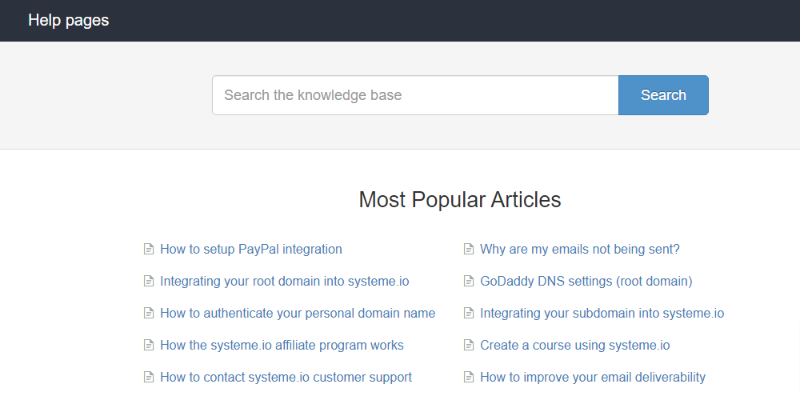Click document icon beside GoDaddy DNS settings
This screenshot has height=408, width=800.
coord(468,281)
